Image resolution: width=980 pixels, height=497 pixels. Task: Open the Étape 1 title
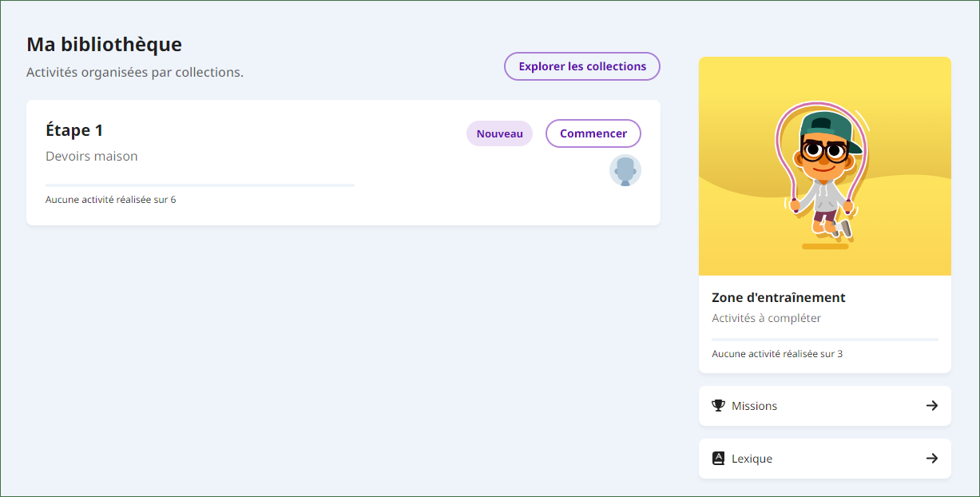pyautogui.click(x=74, y=130)
